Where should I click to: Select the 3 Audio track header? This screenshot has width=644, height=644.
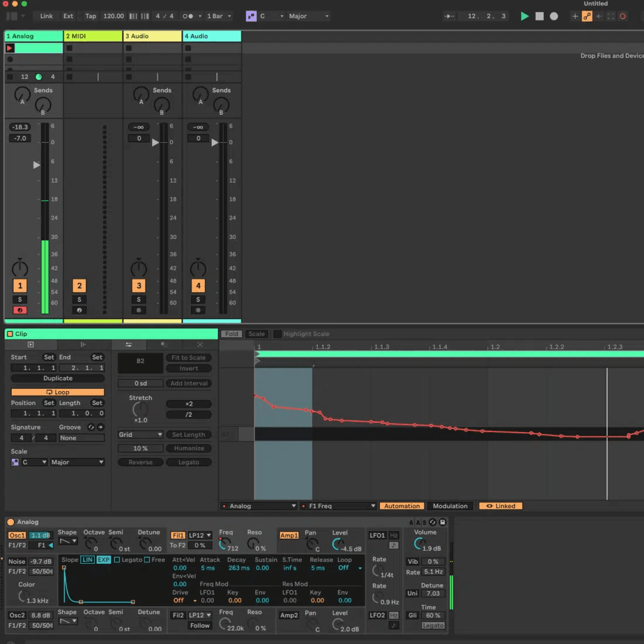pyautogui.click(x=152, y=36)
